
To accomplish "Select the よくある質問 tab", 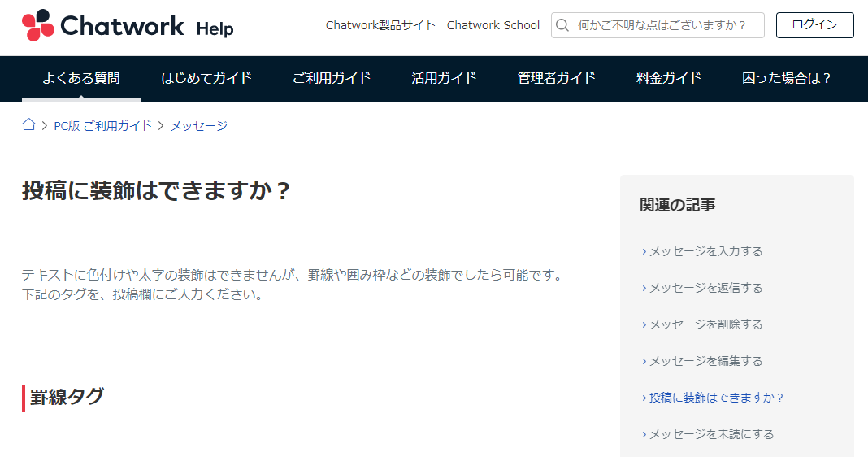I will click(x=81, y=78).
